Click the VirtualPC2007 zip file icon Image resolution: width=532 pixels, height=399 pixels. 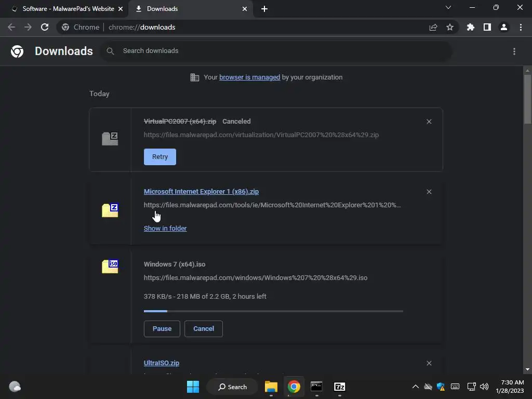point(110,139)
